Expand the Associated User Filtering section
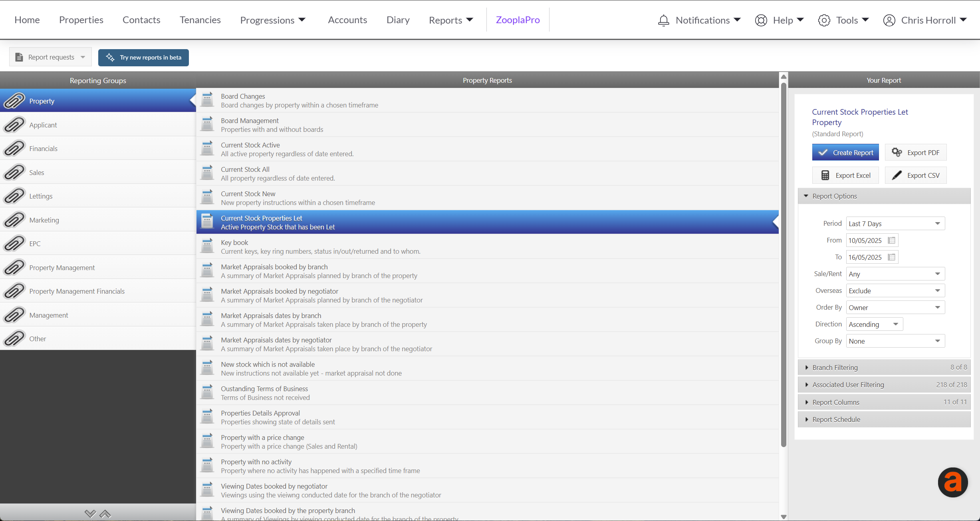The height and width of the screenshot is (521, 980). point(884,384)
